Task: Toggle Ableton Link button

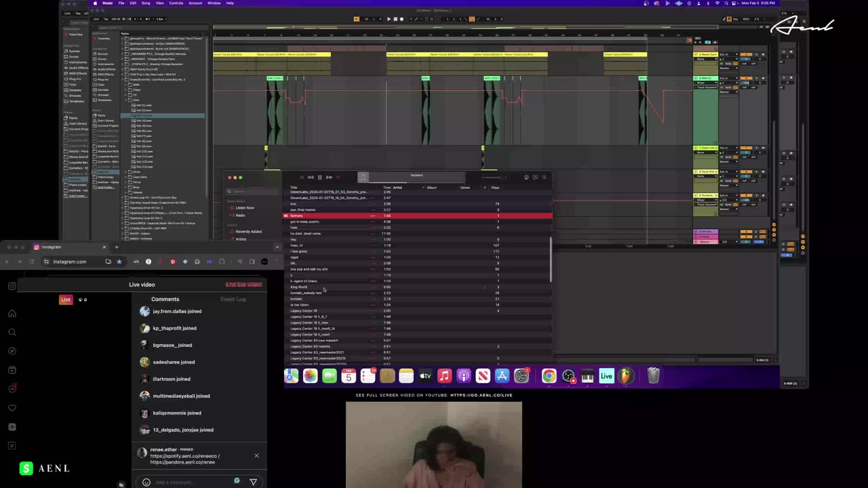Action: point(96,19)
